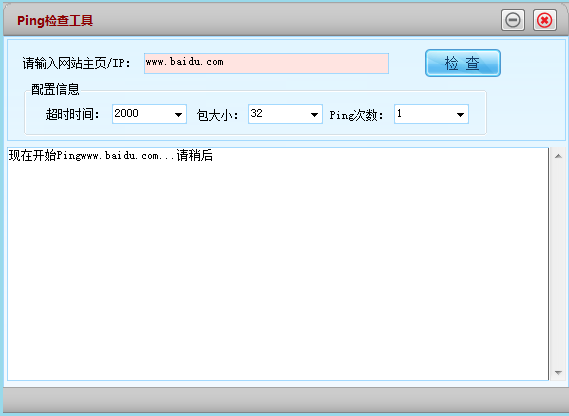
Task: Click the output line 现在开始Pingwww.baidu.com...请稍后
Action: (x=111, y=155)
